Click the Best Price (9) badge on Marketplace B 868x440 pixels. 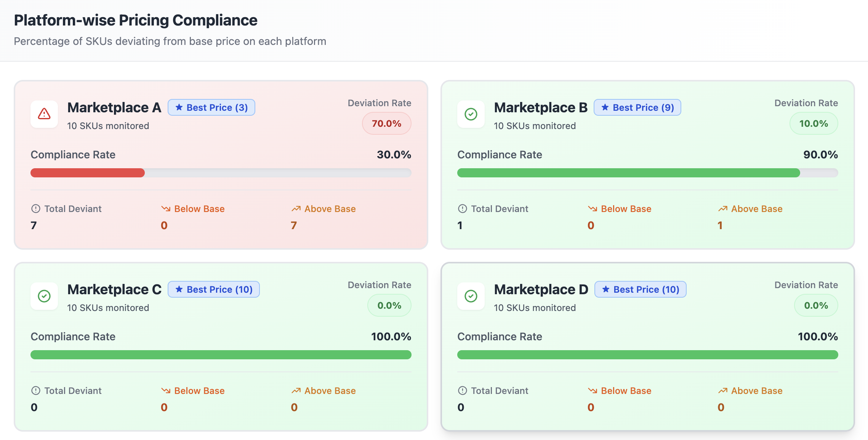[637, 107]
